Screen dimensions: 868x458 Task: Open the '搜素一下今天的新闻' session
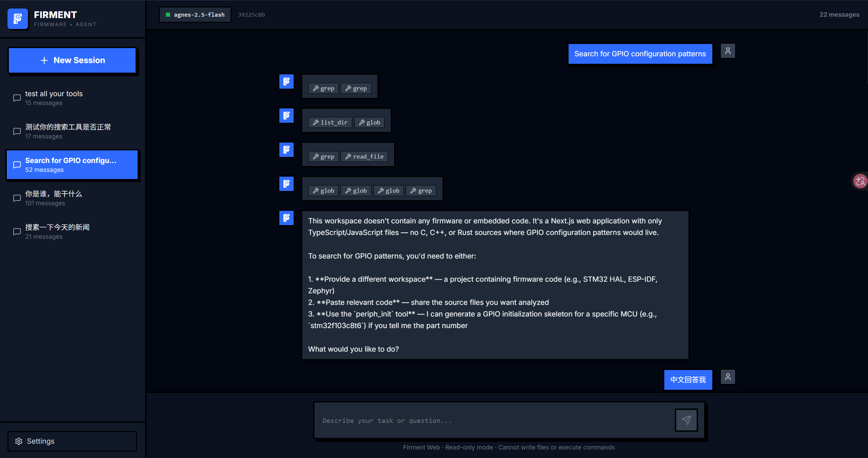pos(72,232)
